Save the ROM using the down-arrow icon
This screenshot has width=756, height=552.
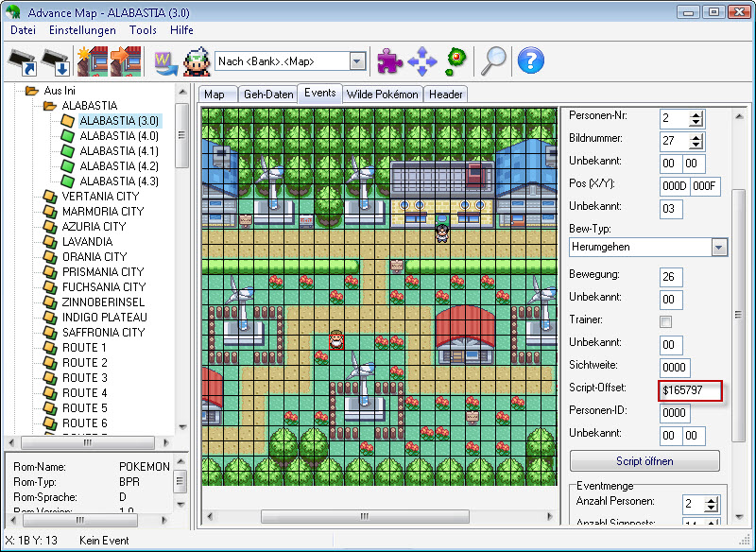click(x=56, y=61)
